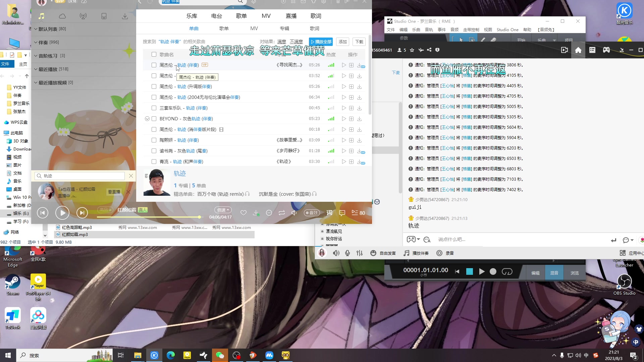Image resolution: width=644 pixels, height=362 pixels.
Task: Expand the 最近播放 [518] group
Action: click(36, 69)
